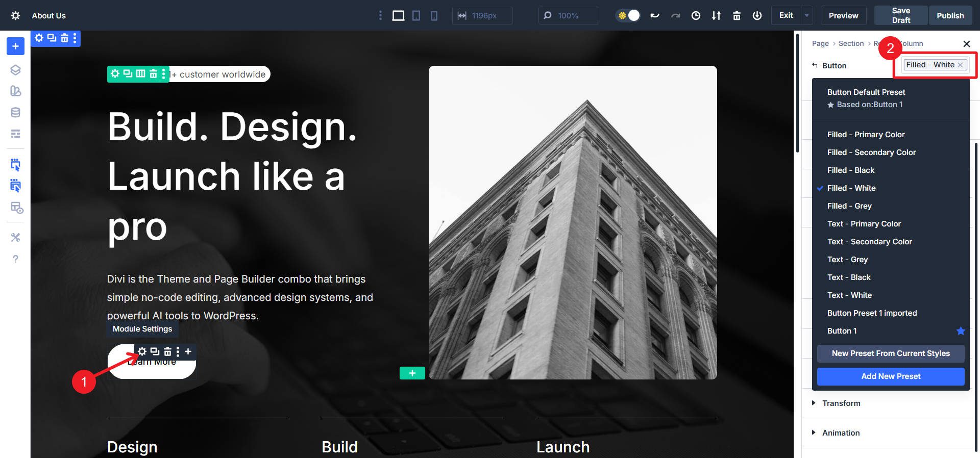Switch to phone view
This screenshot has height=458, width=980.
(434, 15)
